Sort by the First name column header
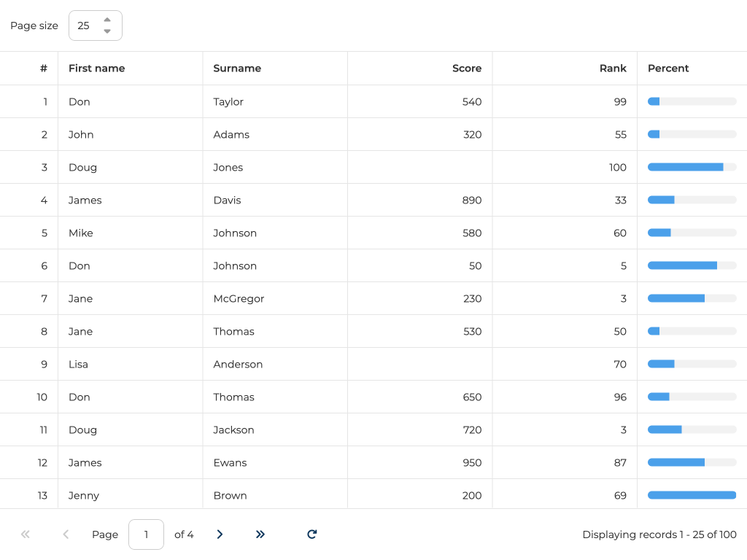 (96, 69)
